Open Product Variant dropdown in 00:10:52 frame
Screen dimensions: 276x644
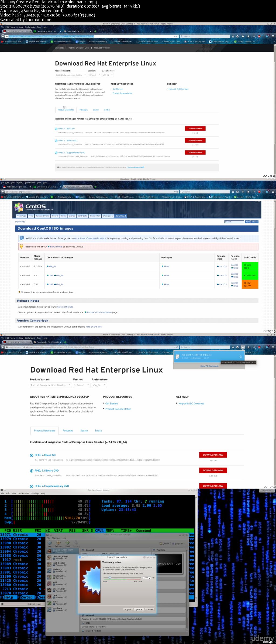[51, 385]
